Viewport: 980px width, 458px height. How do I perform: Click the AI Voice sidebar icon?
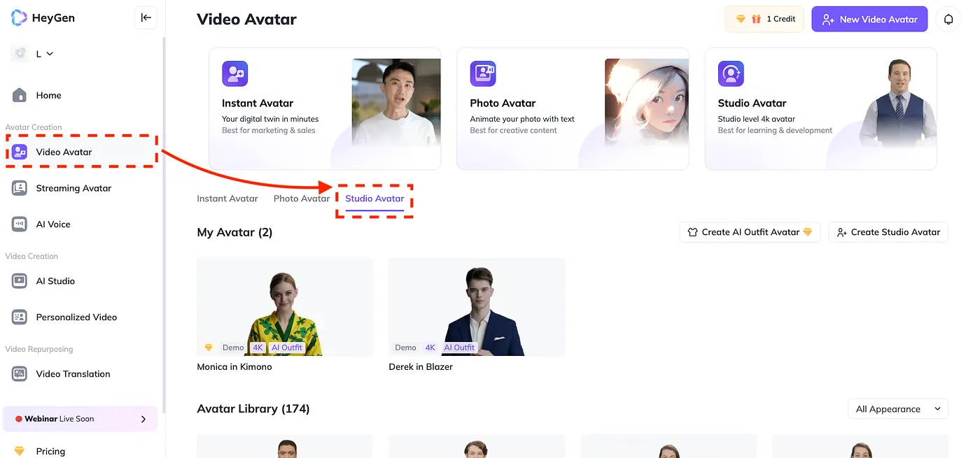(20, 224)
